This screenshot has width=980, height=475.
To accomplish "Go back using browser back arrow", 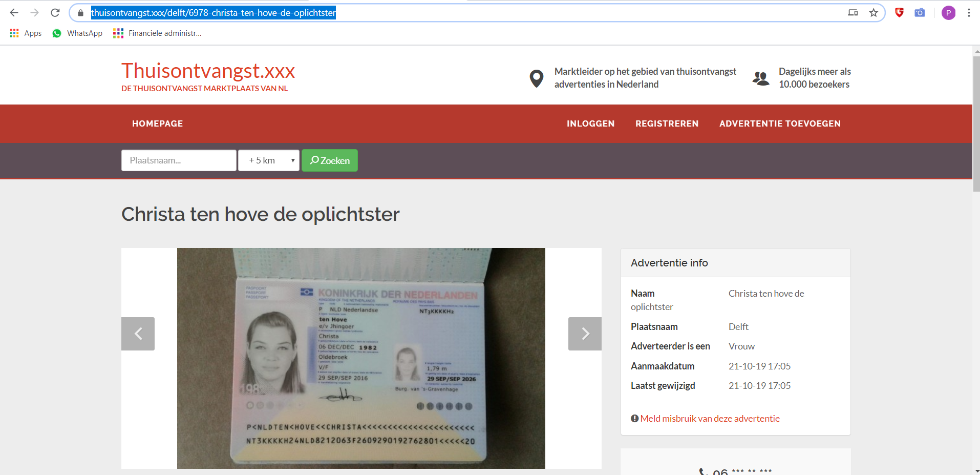I will click(14, 13).
